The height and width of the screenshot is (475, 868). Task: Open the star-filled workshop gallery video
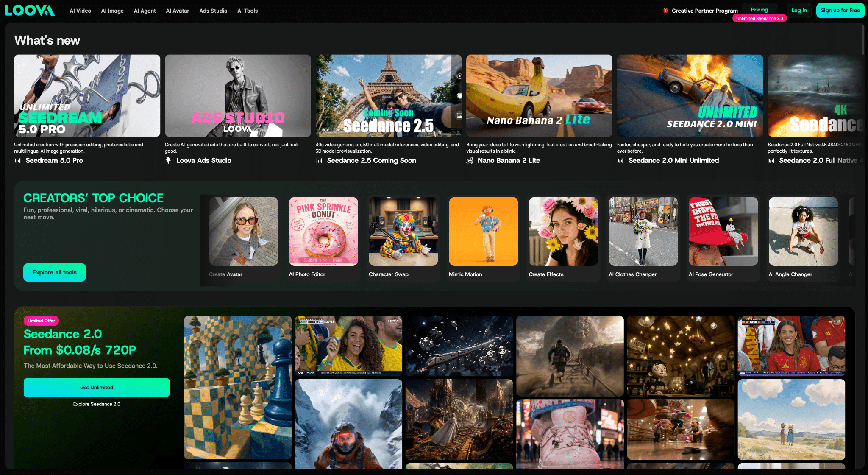click(681, 356)
